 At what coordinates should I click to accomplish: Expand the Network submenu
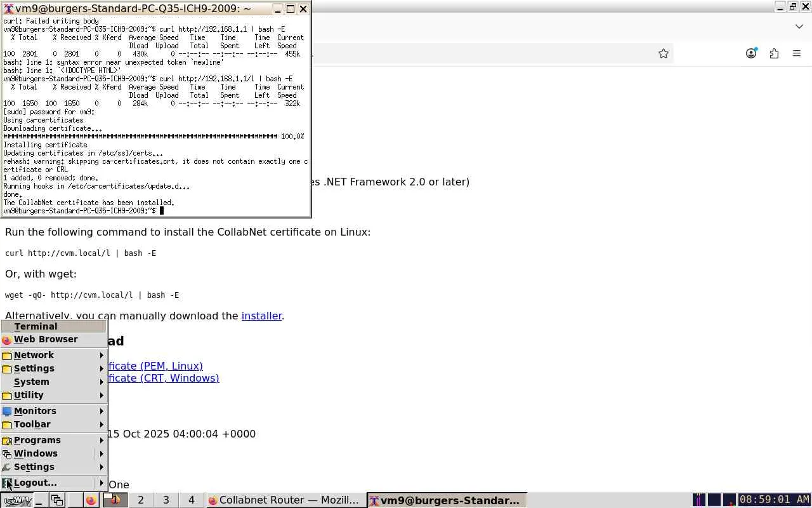pyautogui.click(x=54, y=355)
